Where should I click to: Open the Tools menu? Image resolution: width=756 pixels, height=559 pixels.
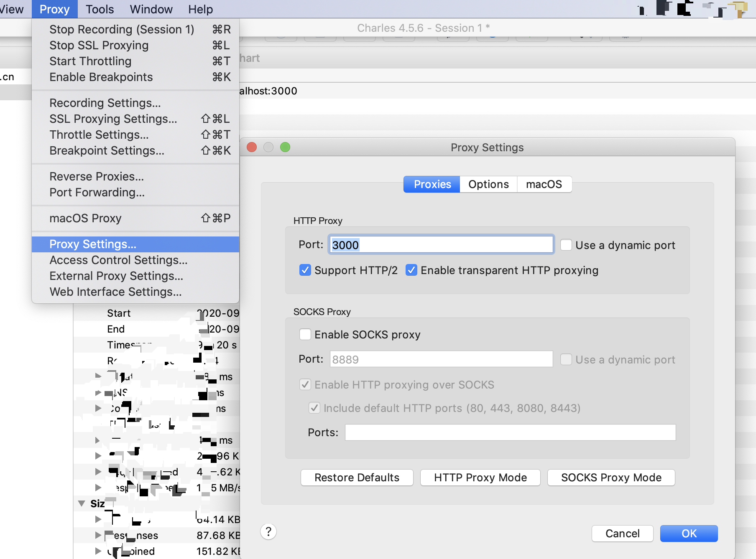pyautogui.click(x=100, y=9)
